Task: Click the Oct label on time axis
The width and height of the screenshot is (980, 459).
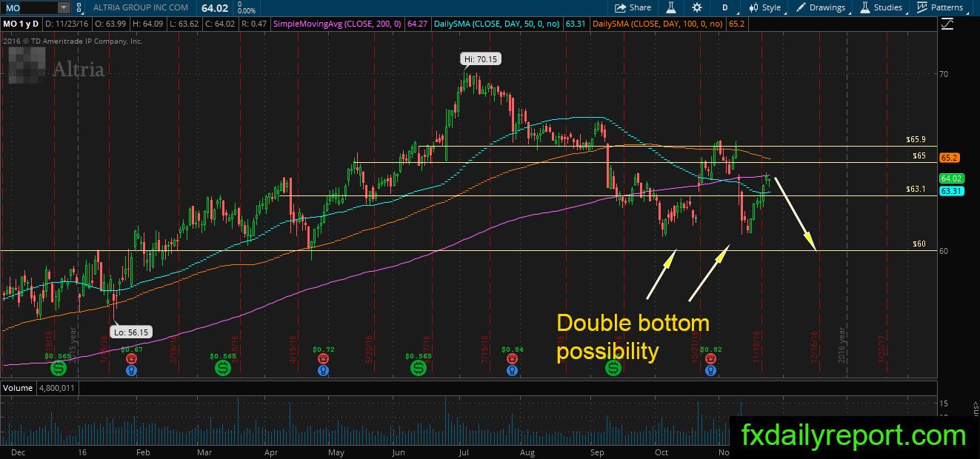Action: pos(661,452)
